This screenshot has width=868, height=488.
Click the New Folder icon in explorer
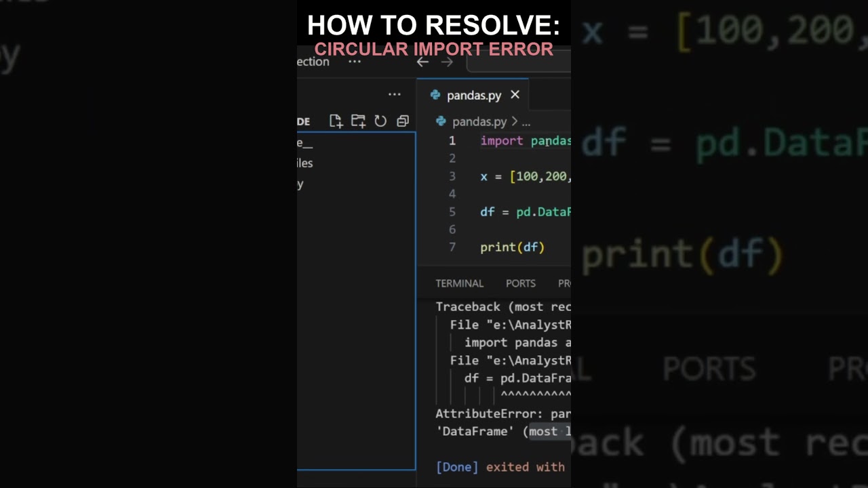tap(358, 121)
